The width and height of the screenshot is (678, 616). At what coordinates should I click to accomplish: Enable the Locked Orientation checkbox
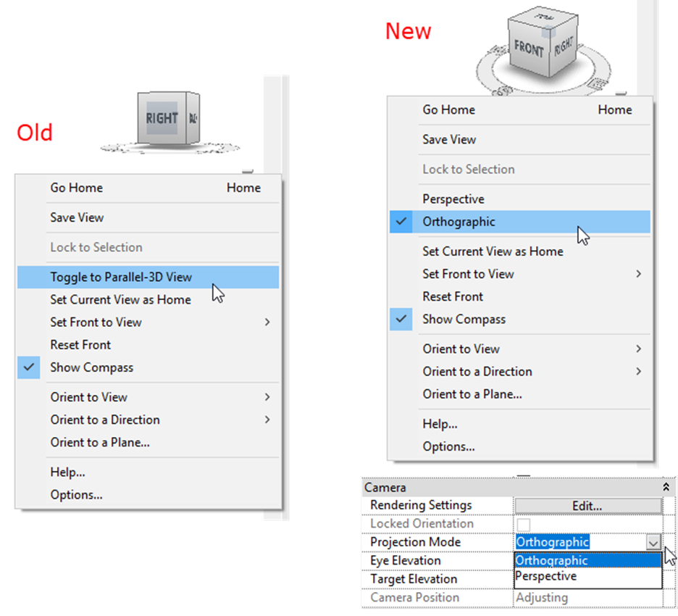pyautogui.click(x=522, y=524)
